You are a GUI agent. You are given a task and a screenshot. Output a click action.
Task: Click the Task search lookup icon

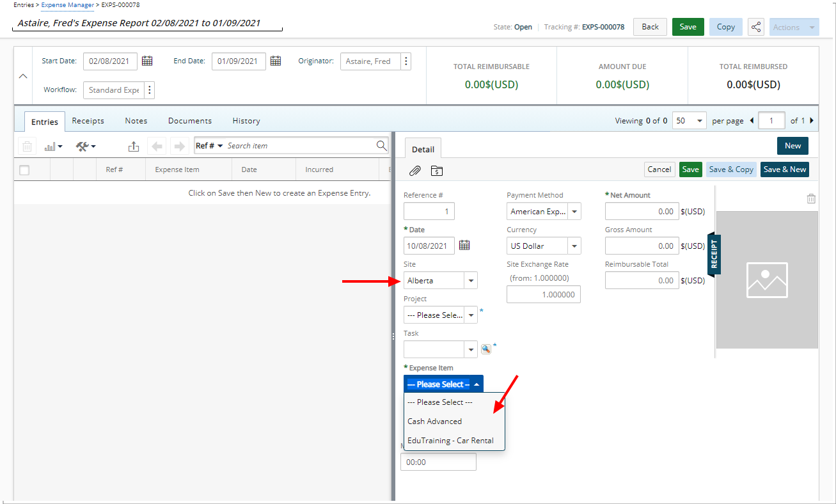coord(486,349)
